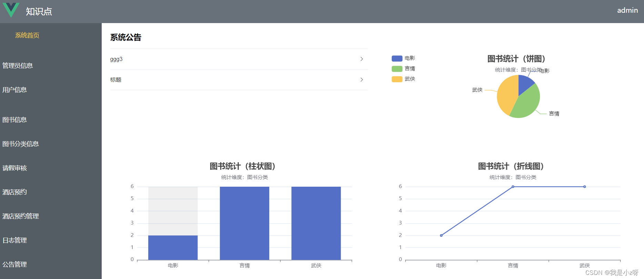Image resolution: width=644 pixels, height=279 pixels.
Task: Click the 言情 point on line chart
Action: click(513, 187)
